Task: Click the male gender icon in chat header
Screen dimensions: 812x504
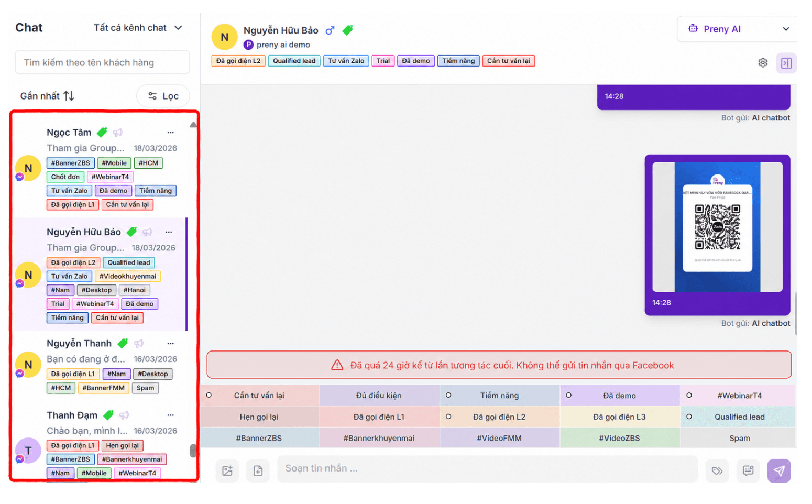Action: (330, 30)
